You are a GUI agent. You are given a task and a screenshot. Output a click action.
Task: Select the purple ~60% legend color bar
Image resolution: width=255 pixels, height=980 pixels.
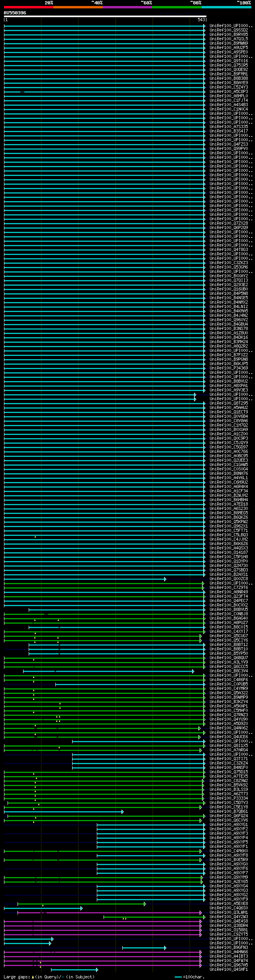coord(127,7)
